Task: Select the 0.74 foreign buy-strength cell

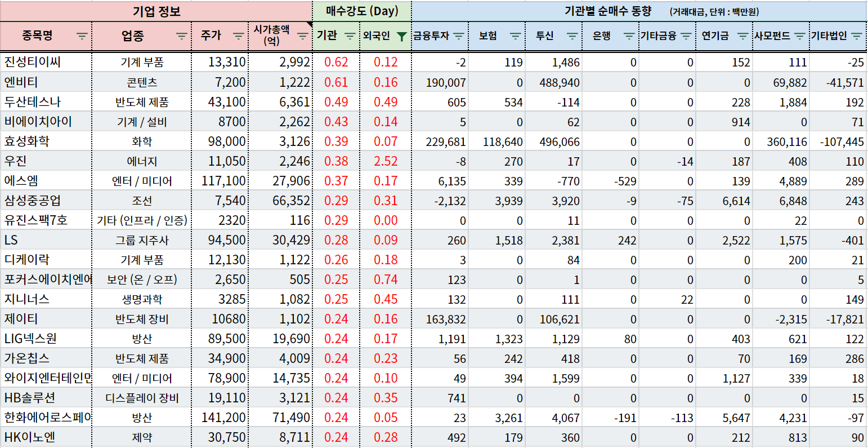Action: [386, 279]
